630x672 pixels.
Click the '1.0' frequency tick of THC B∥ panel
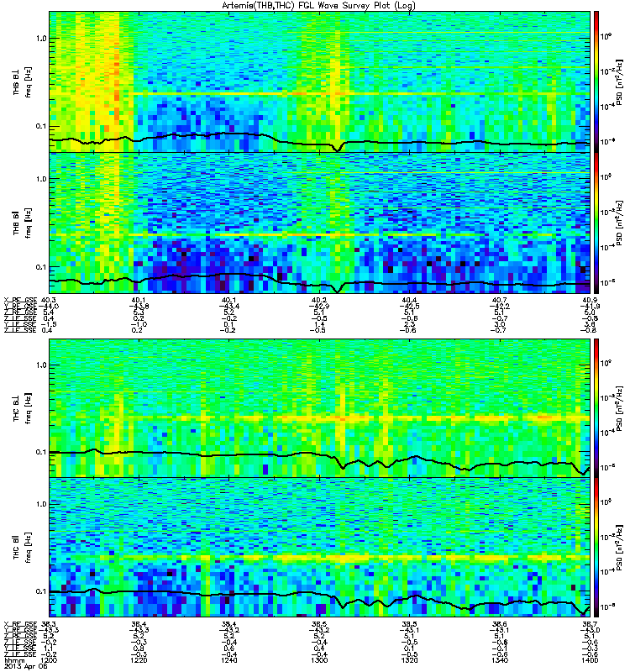click(x=41, y=504)
